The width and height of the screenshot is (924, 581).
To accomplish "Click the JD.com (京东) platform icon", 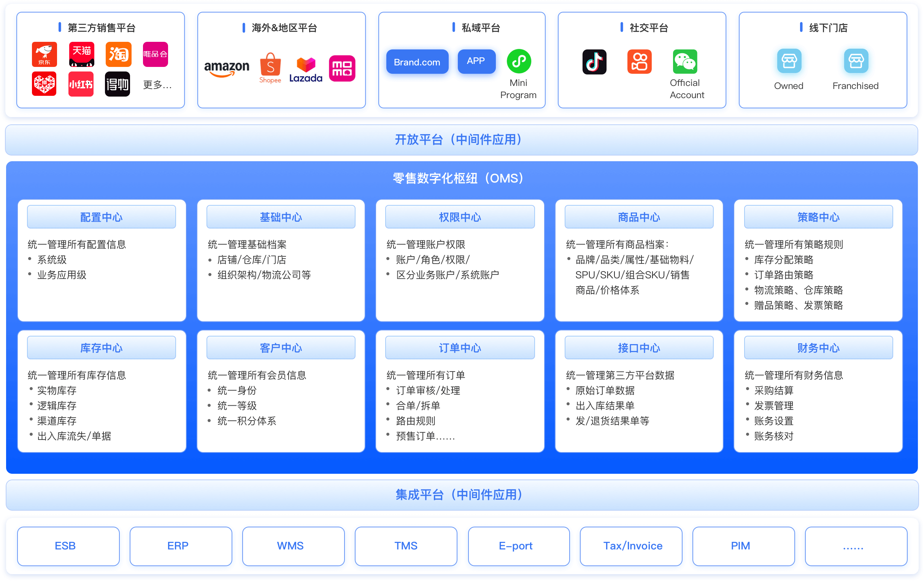I will point(44,54).
